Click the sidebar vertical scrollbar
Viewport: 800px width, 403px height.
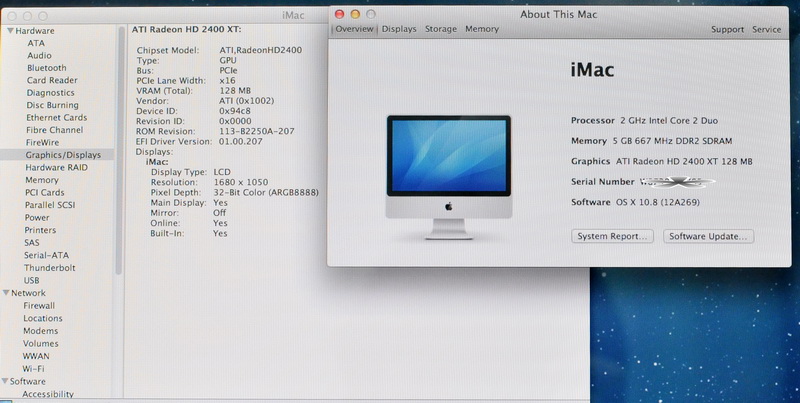(x=119, y=150)
